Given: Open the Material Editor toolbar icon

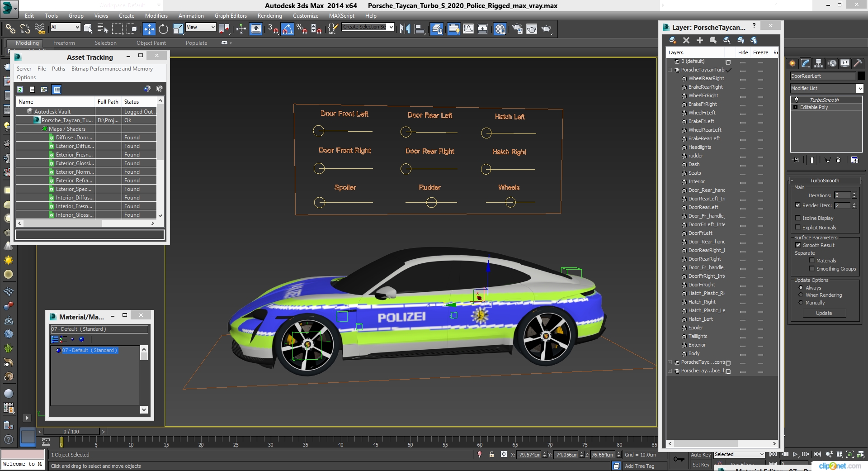Looking at the screenshot, I should 500,29.
